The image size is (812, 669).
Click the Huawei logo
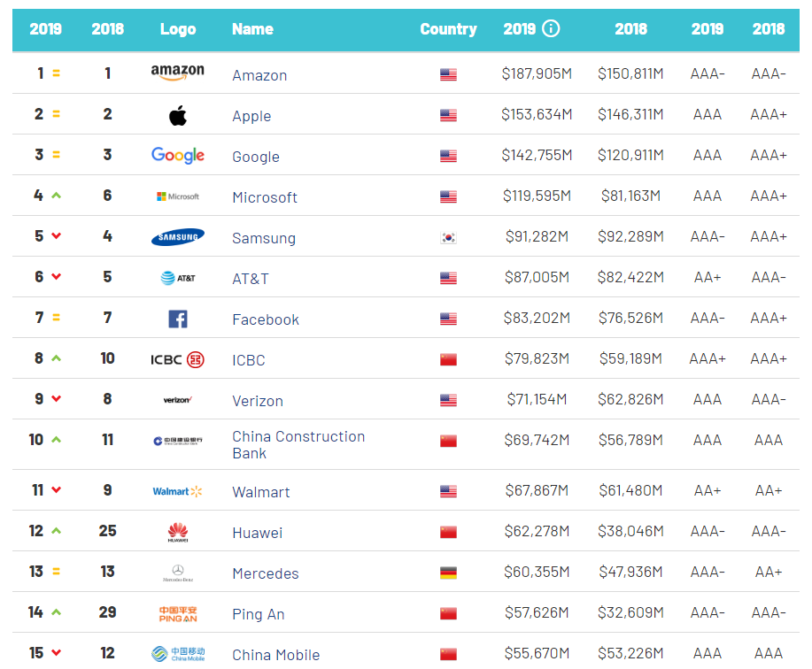click(x=178, y=533)
